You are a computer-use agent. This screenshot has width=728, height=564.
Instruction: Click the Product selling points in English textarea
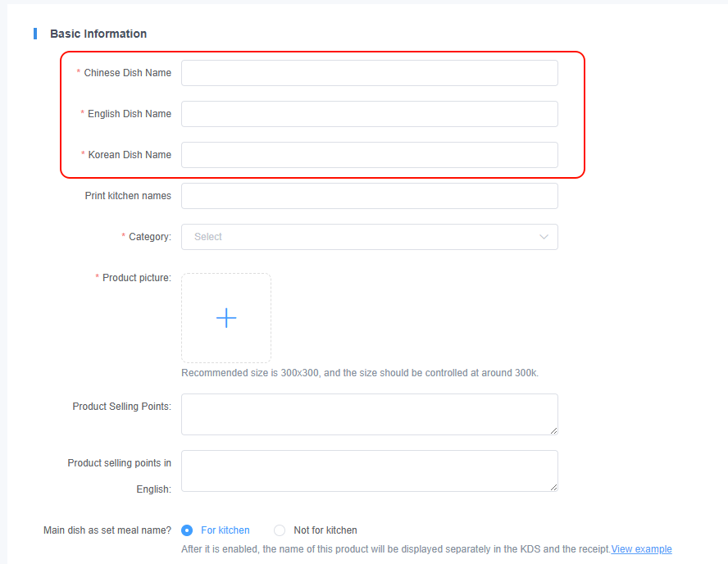coord(369,471)
